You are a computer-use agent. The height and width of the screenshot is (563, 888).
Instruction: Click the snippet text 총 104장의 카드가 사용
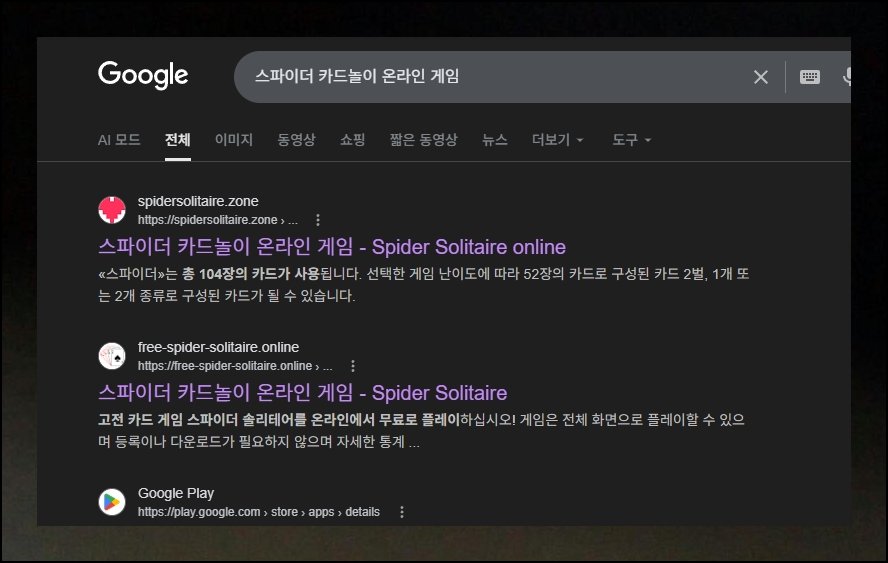(251, 274)
